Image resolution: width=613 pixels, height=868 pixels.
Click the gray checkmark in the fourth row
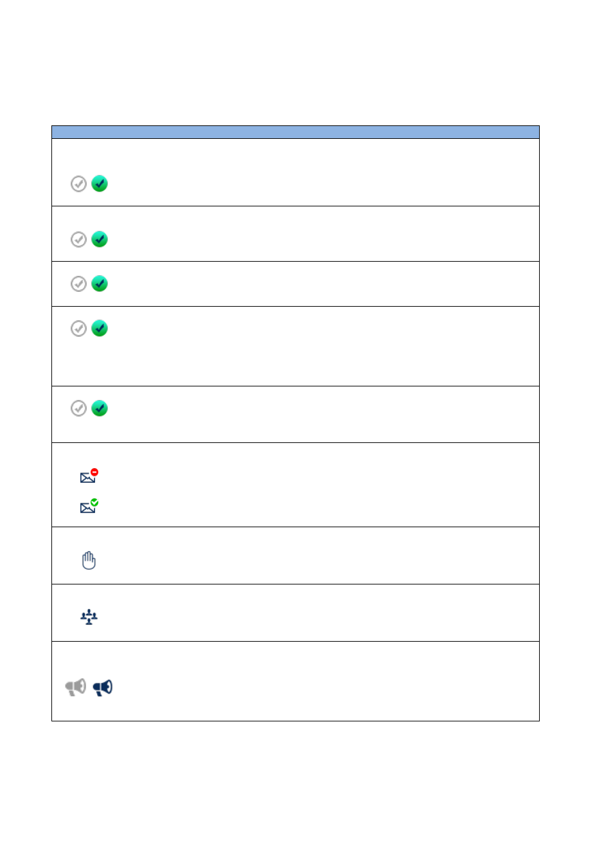coord(78,329)
